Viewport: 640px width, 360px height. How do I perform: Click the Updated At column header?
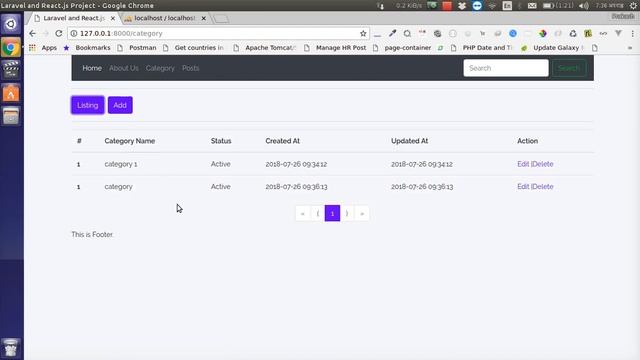point(409,141)
